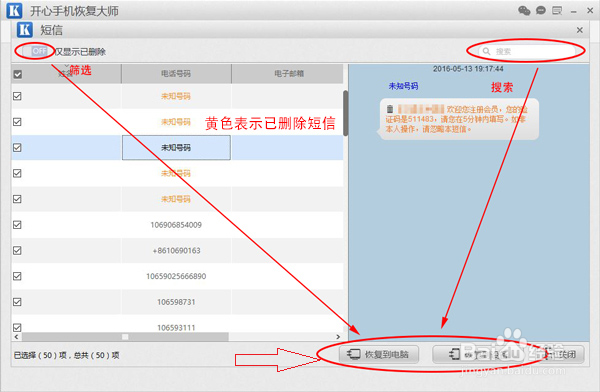Uncheck the checkbox for +8610690163
This screenshot has height=392, width=600.
[17, 250]
